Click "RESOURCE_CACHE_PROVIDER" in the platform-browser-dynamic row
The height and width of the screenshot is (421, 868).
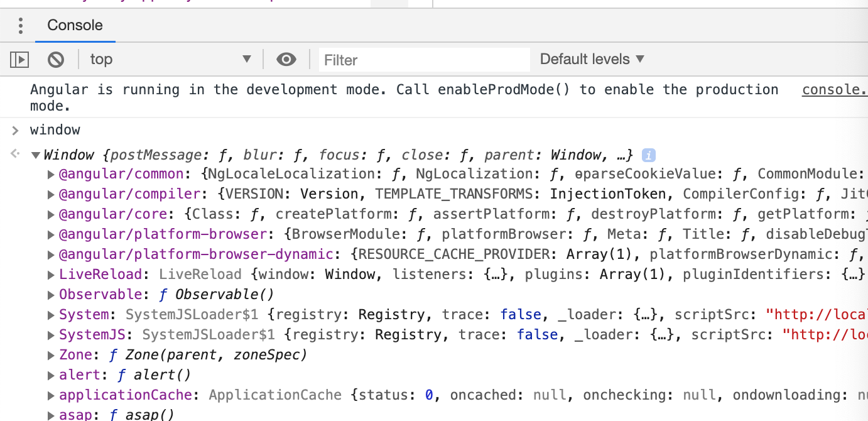(x=454, y=254)
